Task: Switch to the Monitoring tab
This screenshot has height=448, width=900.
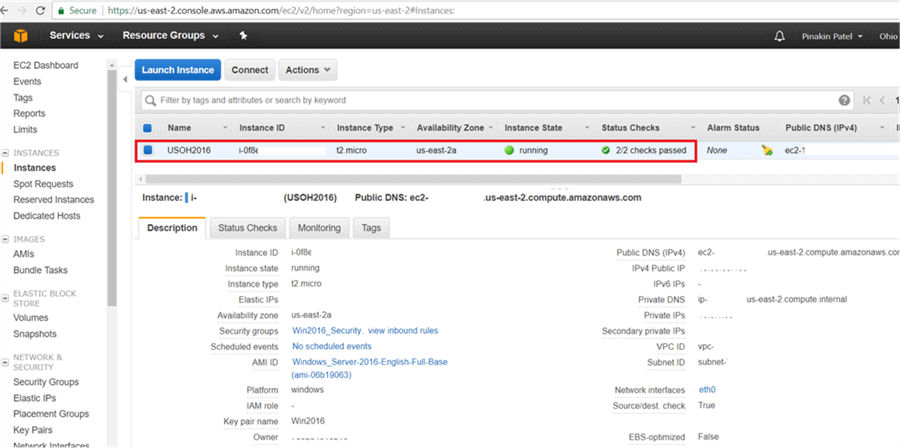Action: click(319, 228)
